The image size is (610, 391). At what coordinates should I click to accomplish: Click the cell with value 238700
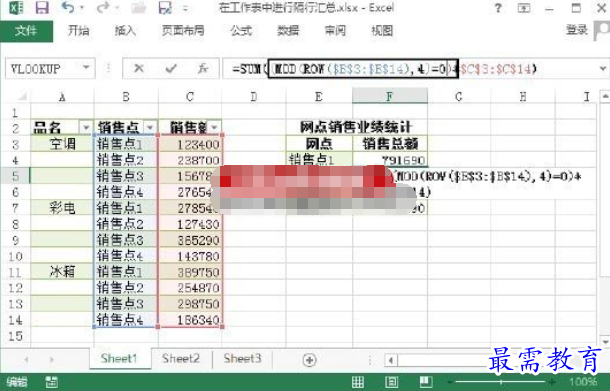tap(190, 160)
